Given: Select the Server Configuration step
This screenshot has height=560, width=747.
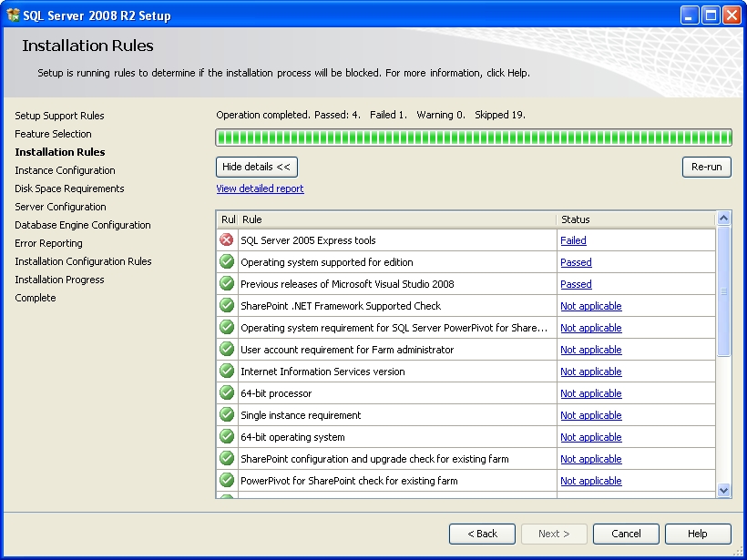Looking at the screenshot, I should click(60, 207).
